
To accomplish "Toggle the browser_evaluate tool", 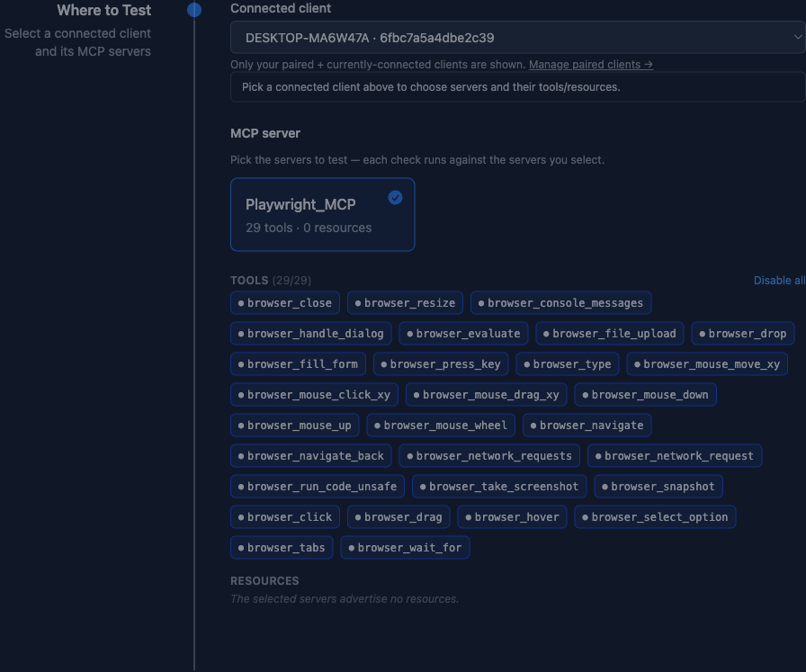I will [x=463, y=333].
